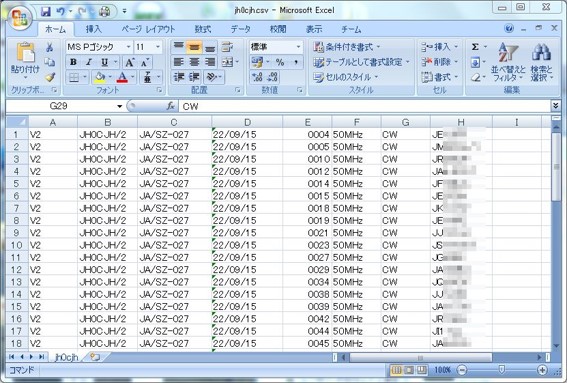Click the 条件付き書式 button
This screenshot has height=383, width=567.
point(347,47)
